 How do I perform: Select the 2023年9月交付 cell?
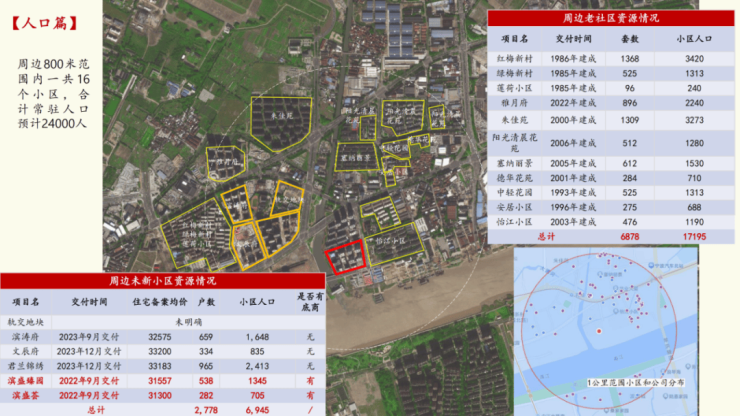coord(89,337)
